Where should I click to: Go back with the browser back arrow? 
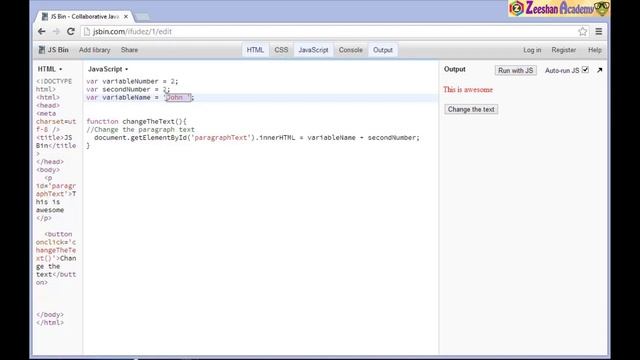42,31
